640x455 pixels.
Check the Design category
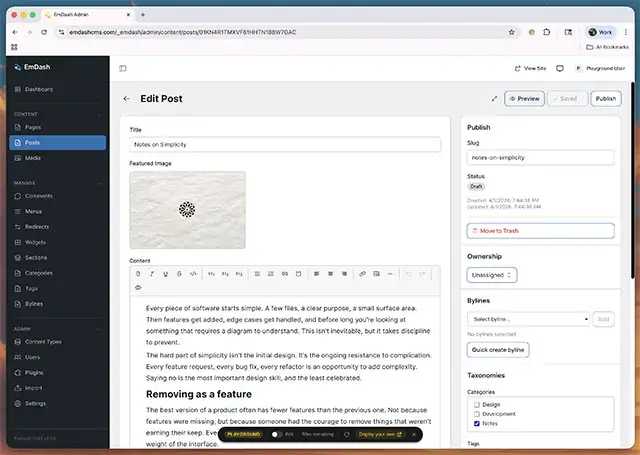click(476, 405)
